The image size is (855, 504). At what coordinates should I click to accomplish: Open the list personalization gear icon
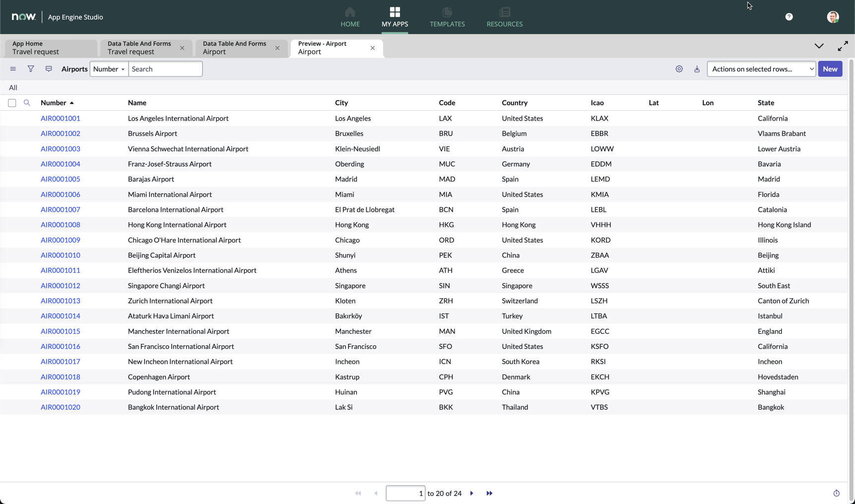679,69
